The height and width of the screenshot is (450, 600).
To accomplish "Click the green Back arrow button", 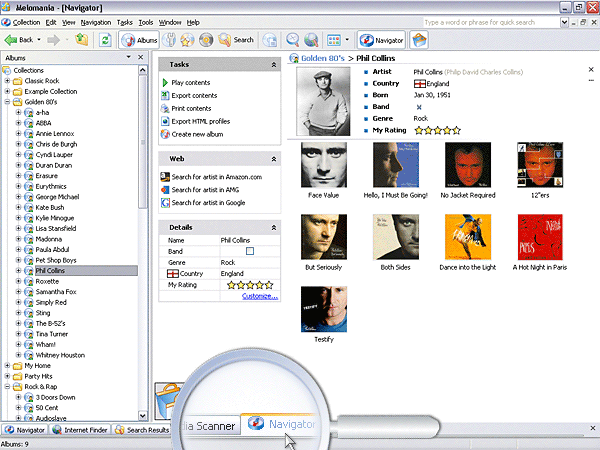I will 12,40.
